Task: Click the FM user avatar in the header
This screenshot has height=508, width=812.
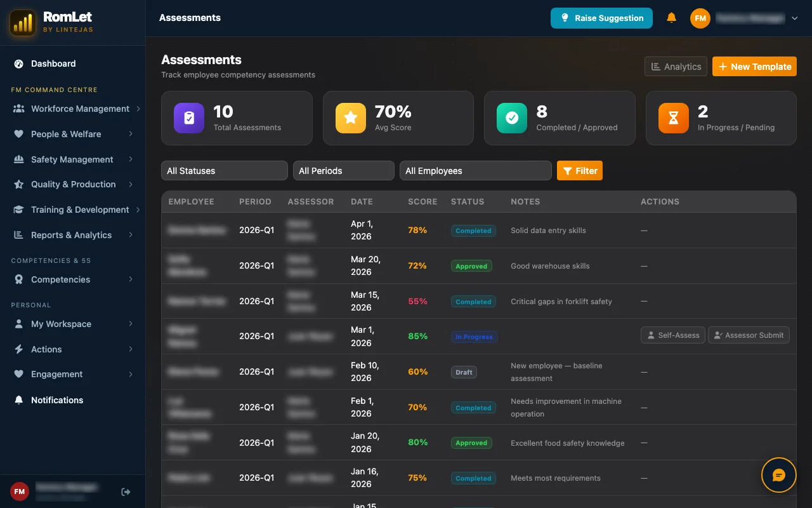Action: click(700, 18)
